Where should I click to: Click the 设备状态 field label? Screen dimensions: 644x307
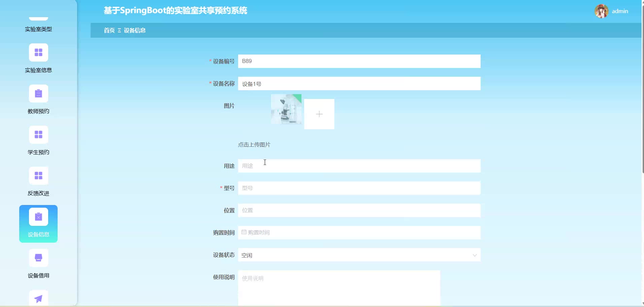pyautogui.click(x=224, y=255)
